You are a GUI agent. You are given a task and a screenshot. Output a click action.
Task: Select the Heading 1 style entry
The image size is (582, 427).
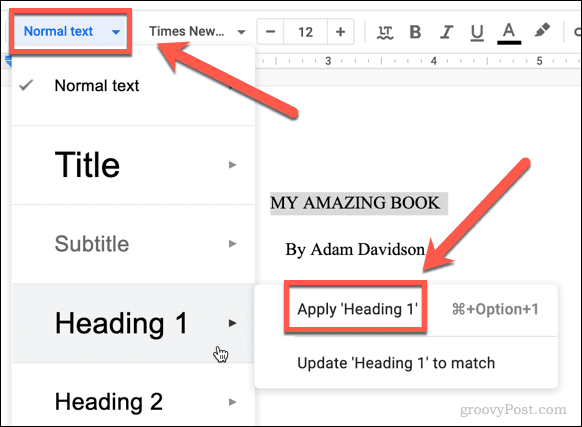click(x=133, y=323)
